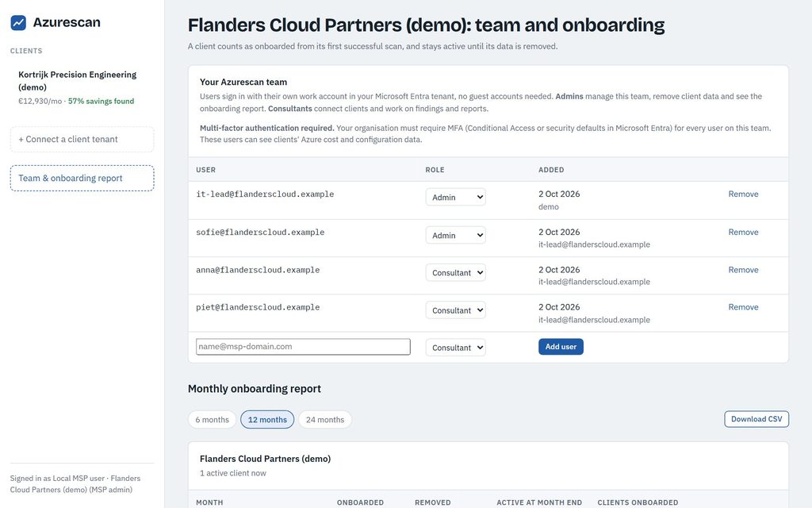Remove piet@flanderscloud.example from the team

[x=743, y=307]
